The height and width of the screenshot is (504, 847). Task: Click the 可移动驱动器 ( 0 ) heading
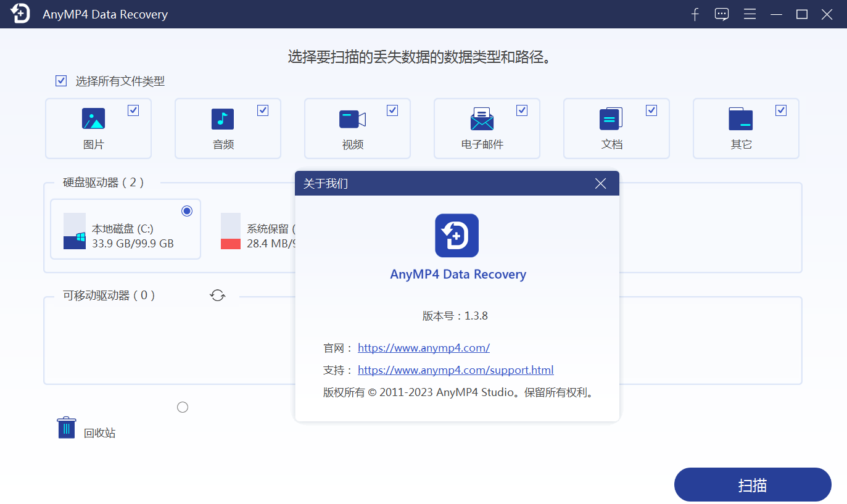pyautogui.click(x=109, y=295)
